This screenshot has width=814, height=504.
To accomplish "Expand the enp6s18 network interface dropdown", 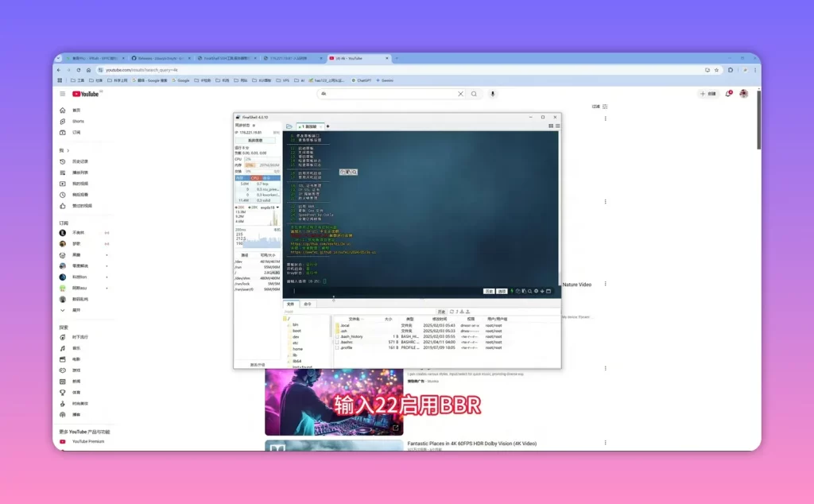I will click(277, 207).
